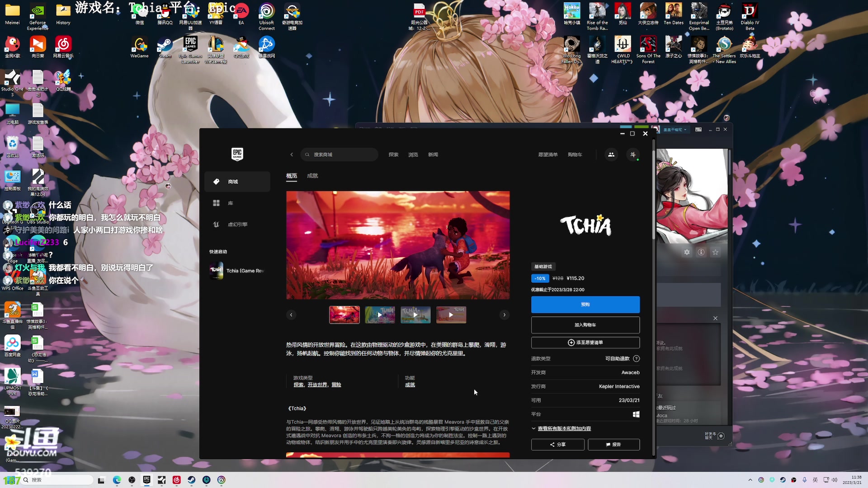Image resolution: width=868 pixels, height=488 pixels.
Task: Click the 报告 report button
Action: coord(613,445)
